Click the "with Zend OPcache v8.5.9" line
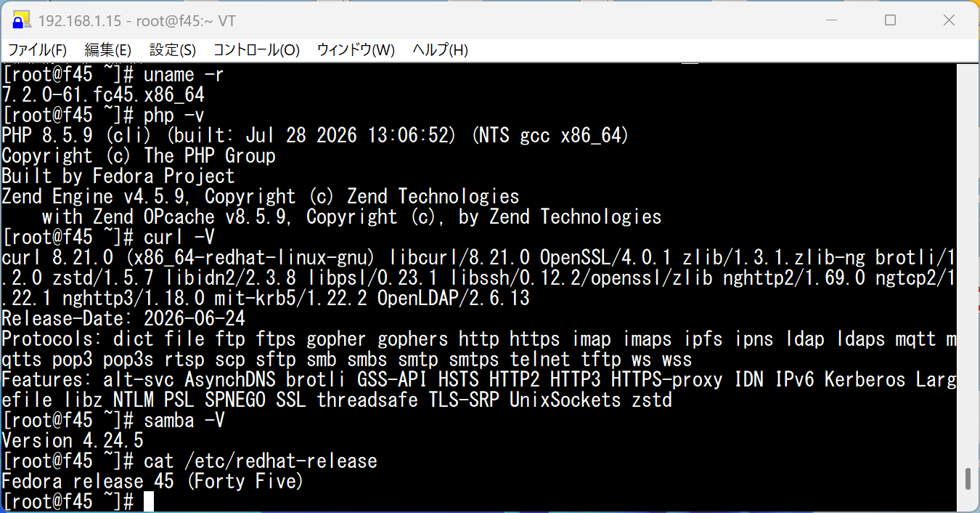The width and height of the screenshot is (980, 513). click(351, 217)
